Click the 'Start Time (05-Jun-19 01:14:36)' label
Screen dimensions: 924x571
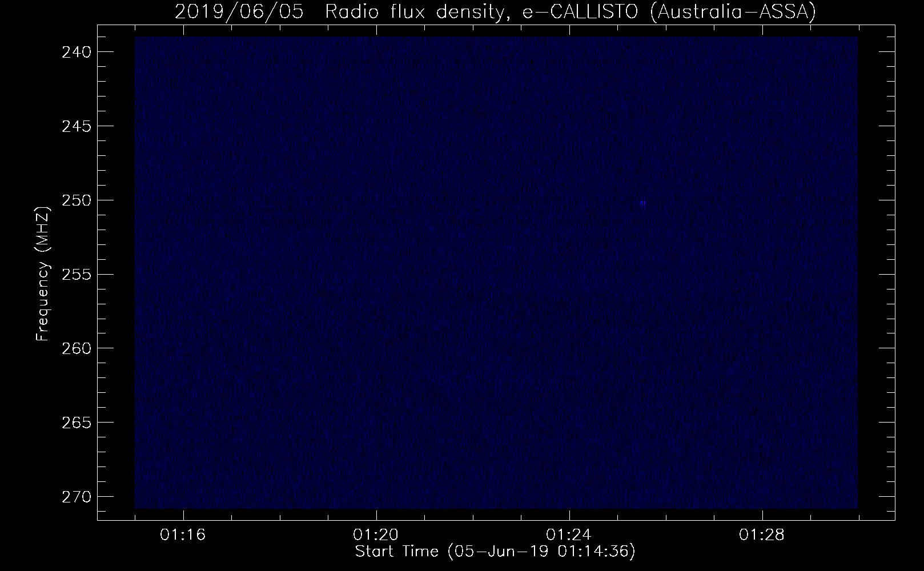coord(495,552)
